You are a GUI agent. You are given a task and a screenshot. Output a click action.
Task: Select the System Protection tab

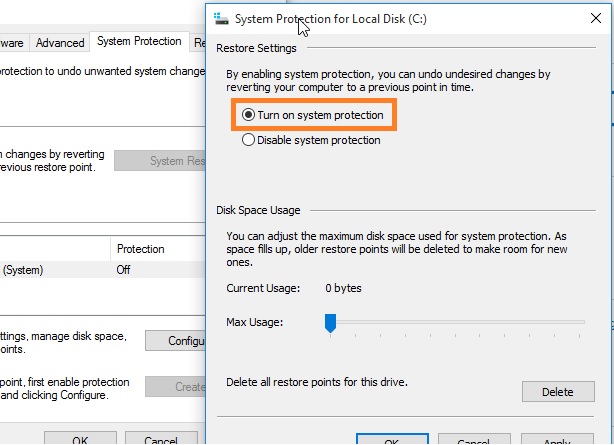pyautogui.click(x=139, y=41)
